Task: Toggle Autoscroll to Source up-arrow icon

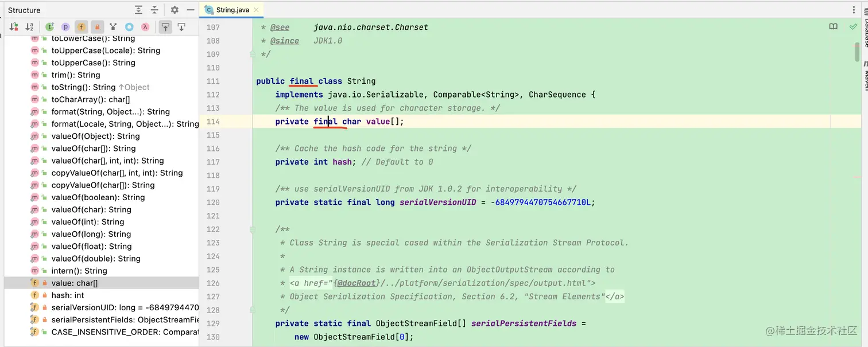Action: point(165,26)
